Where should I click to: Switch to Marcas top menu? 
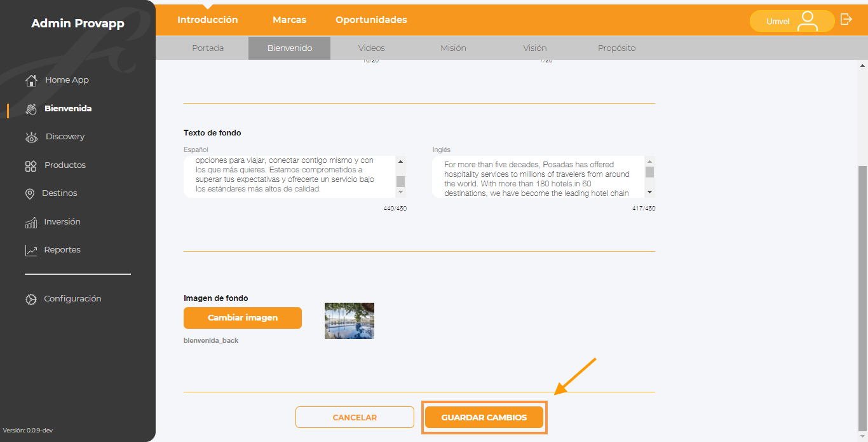(x=290, y=20)
